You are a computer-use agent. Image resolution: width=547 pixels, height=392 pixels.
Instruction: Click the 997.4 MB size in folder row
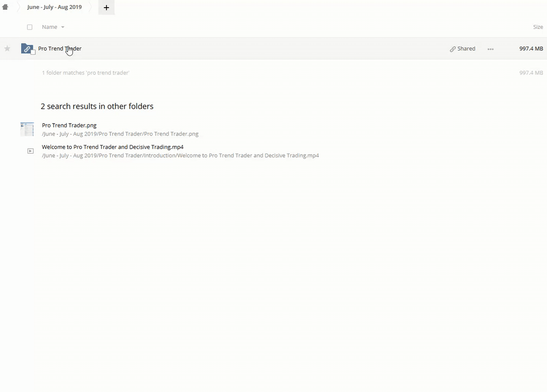click(x=531, y=48)
